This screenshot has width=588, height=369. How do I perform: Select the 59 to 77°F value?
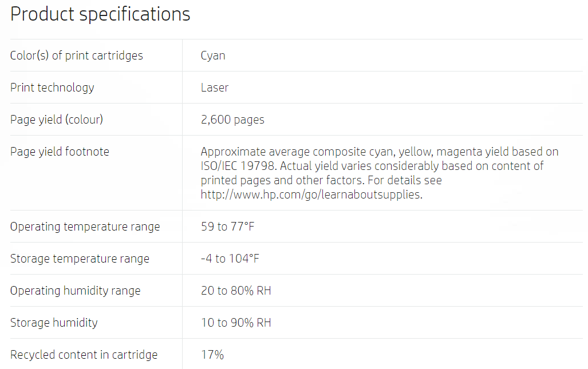228,227
